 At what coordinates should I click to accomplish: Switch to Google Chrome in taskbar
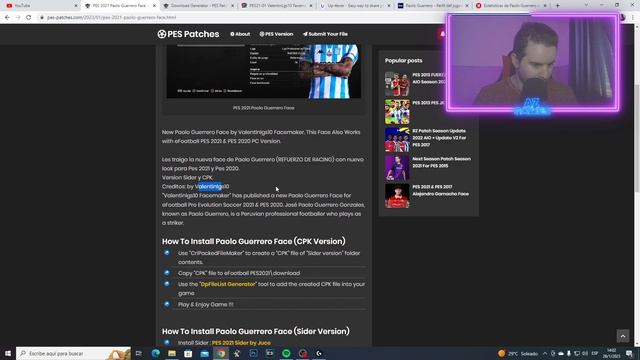click(221, 353)
